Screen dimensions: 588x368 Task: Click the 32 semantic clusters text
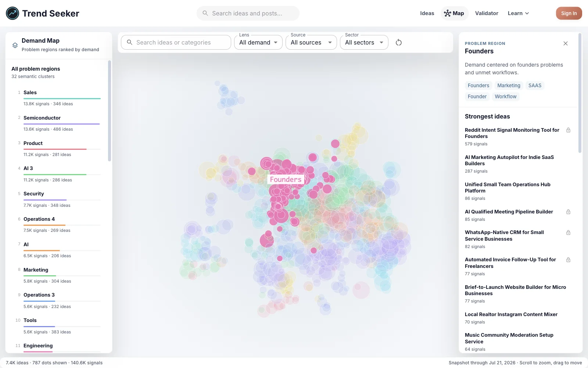[x=33, y=77]
